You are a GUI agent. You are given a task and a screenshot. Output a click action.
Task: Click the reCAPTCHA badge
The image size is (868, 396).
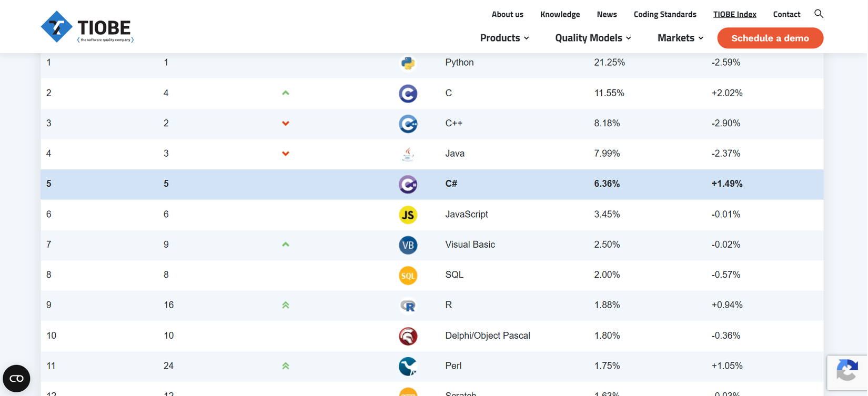pyautogui.click(x=846, y=372)
